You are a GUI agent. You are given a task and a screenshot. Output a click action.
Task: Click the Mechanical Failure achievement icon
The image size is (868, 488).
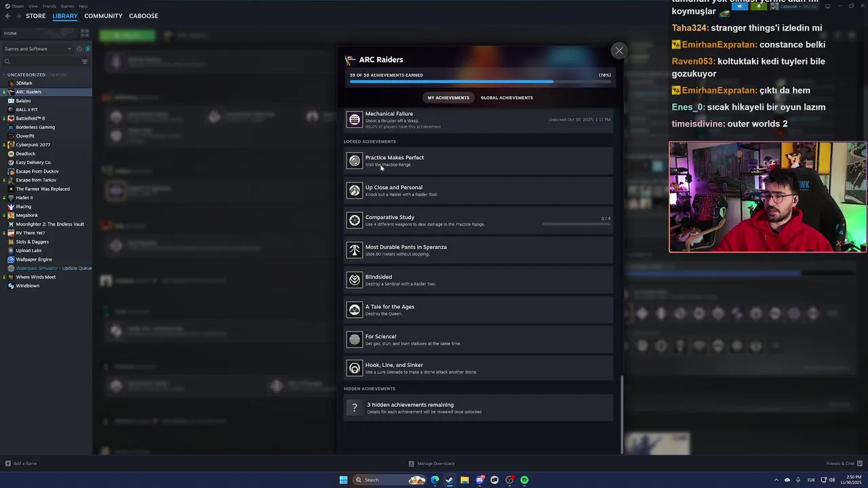coord(355,120)
